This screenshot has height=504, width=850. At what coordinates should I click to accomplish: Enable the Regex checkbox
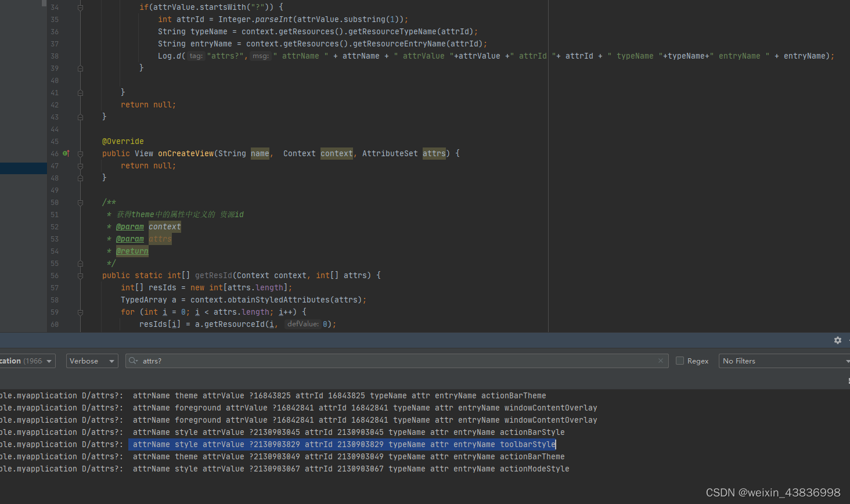(680, 361)
